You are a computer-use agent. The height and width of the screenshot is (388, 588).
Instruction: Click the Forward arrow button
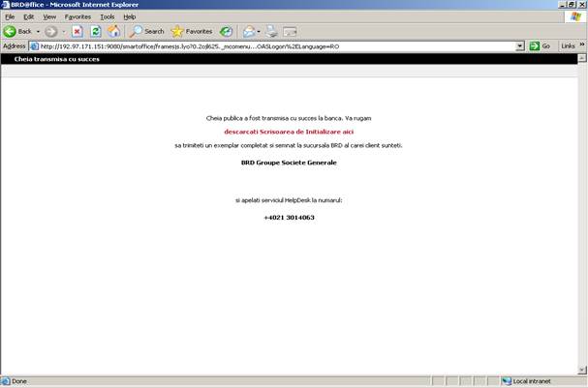click(50, 31)
